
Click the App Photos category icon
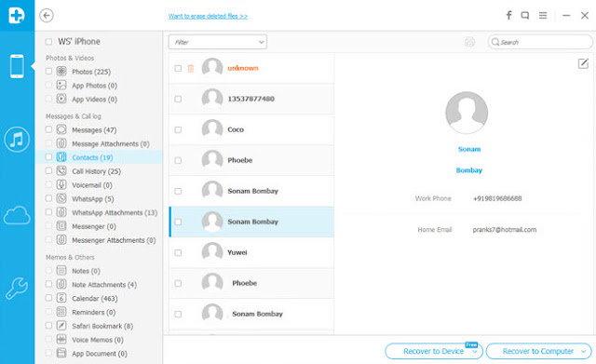click(x=61, y=85)
